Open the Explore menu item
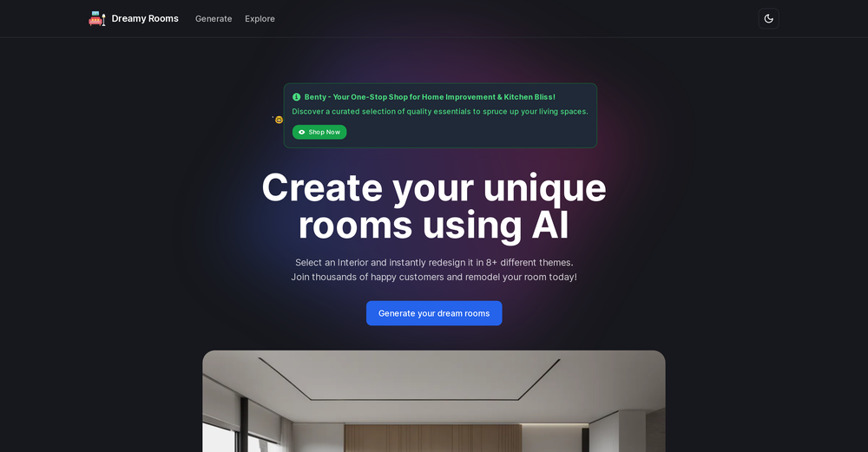 point(260,19)
